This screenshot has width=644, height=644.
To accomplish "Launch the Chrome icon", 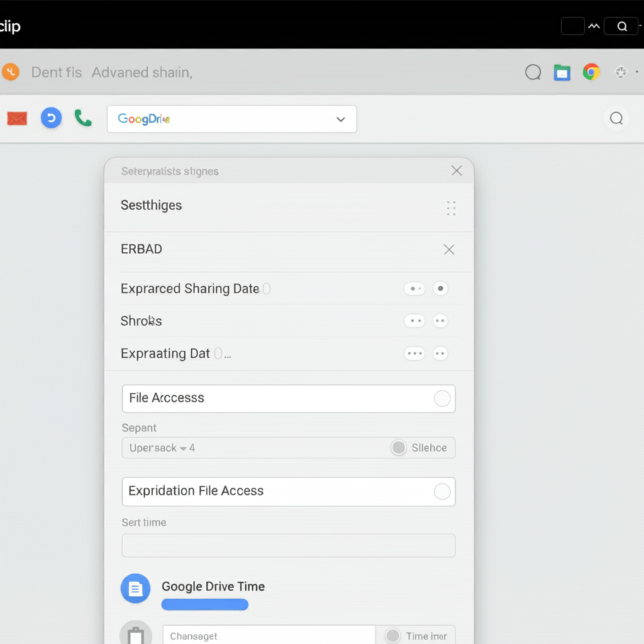I will (591, 72).
